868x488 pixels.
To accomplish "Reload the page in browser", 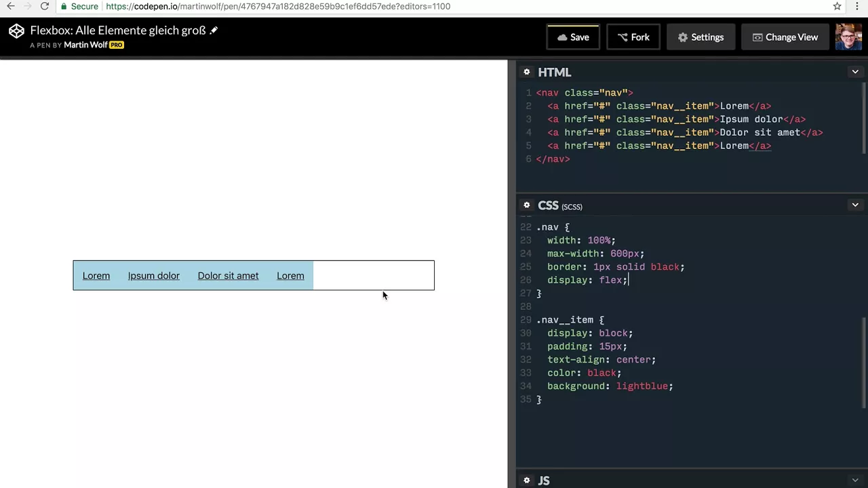I will coord(44,6).
